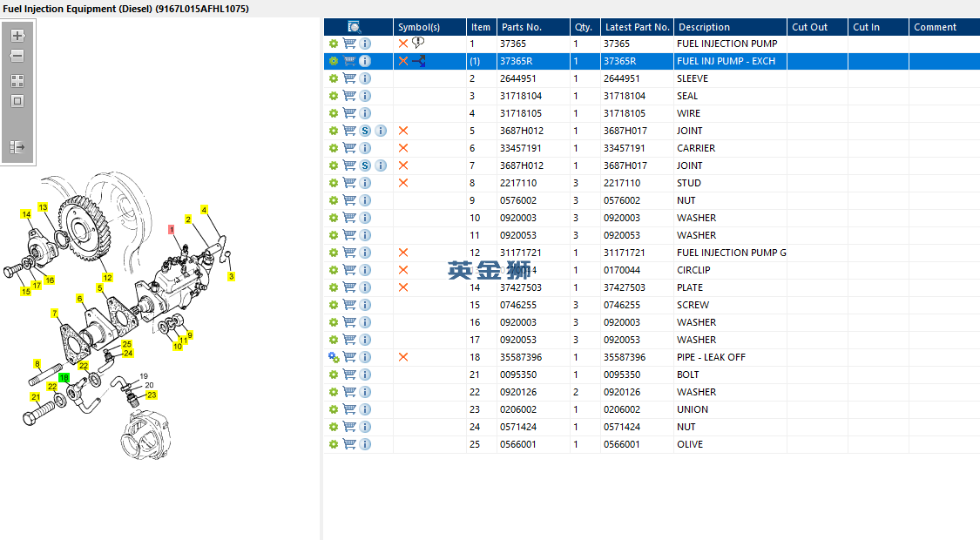Screen dimensions: 980x540
Task: Click the supersession S icon for item 5 JOINT
Action: pos(366,132)
